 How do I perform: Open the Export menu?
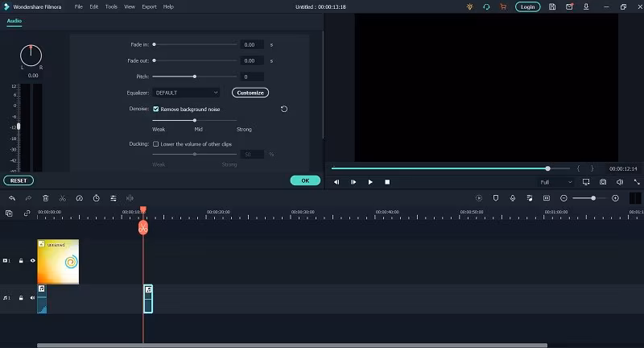[149, 6]
